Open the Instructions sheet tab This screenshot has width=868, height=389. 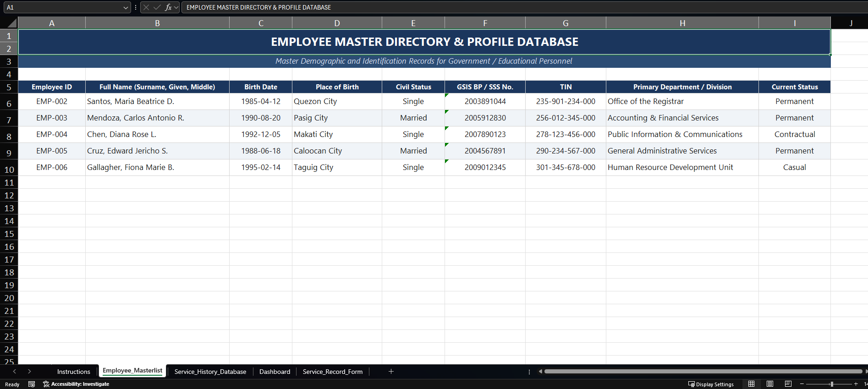pyautogui.click(x=74, y=372)
